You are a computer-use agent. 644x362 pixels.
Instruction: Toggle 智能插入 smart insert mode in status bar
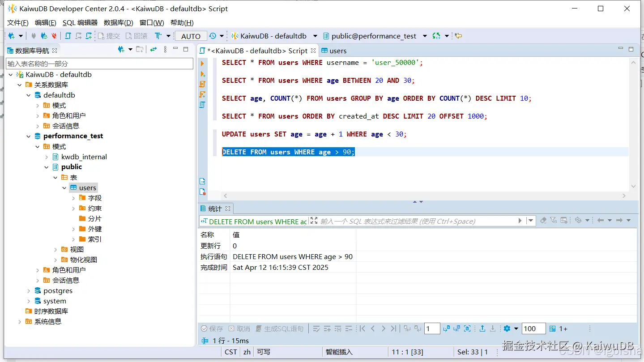pos(339,352)
